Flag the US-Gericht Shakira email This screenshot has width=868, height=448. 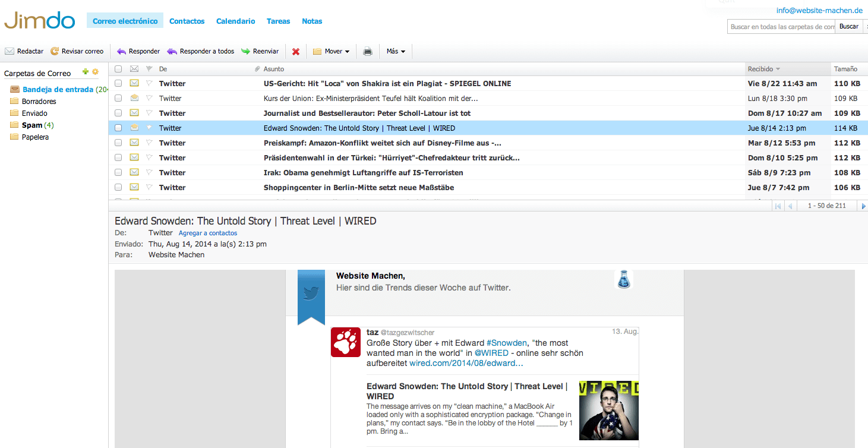[x=149, y=83]
